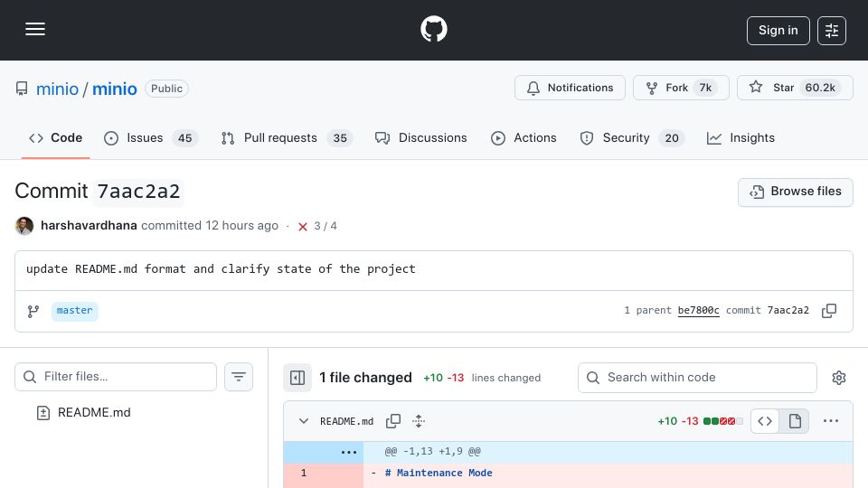
Task: Click the commit hash 7aac2a2 heading
Action: point(138,192)
